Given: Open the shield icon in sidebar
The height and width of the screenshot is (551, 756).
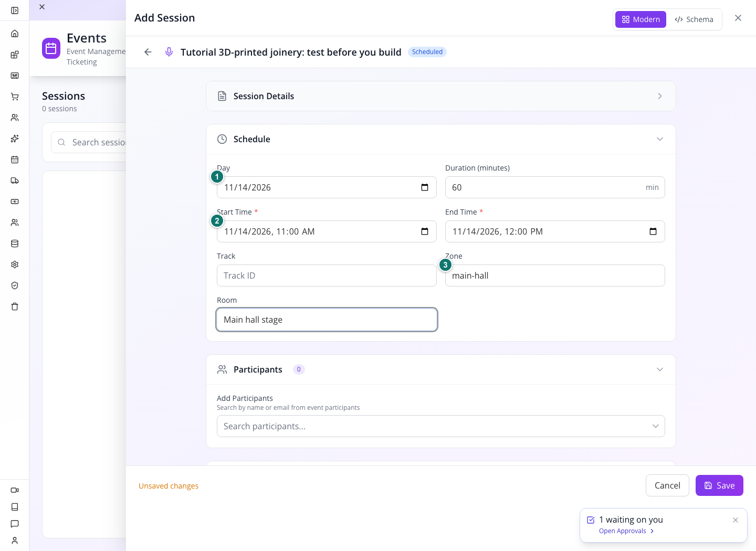Looking at the screenshot, I should click(15, 285).
